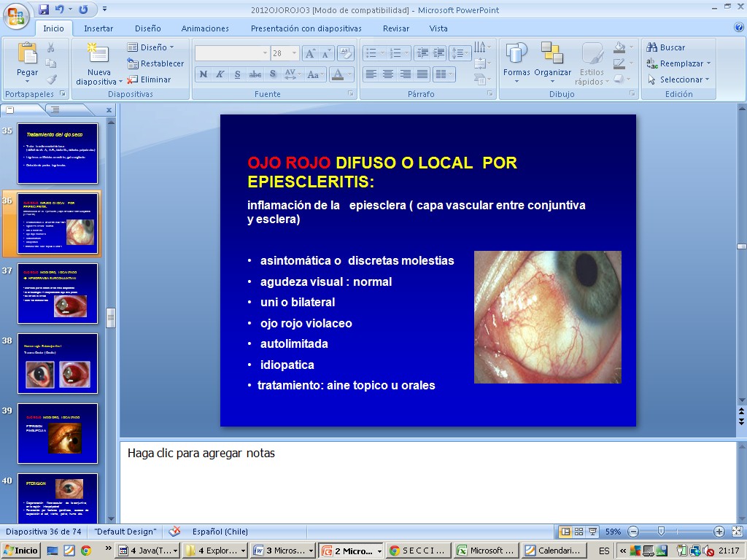This screenshot has height=560, width=747.
Task: Open the Insertar ribbon tab
Action: [x=98, y=28]
